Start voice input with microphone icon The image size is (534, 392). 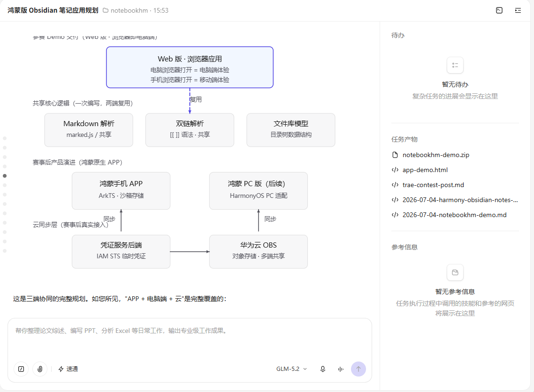click(x=322, y=369)
